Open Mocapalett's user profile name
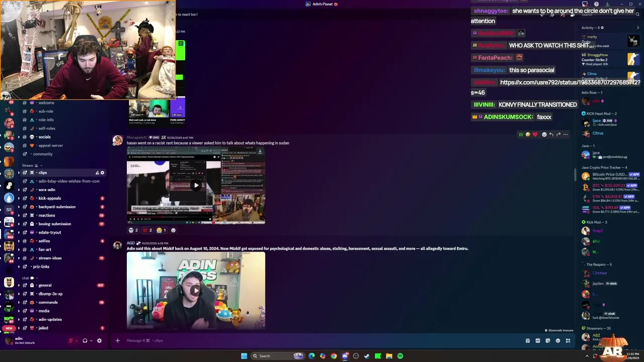 pos(136,137)
